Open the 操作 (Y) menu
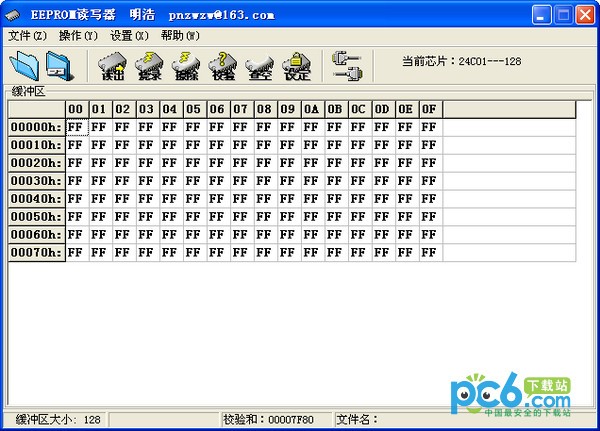600x431 pixels. click(x=78, y=36)
